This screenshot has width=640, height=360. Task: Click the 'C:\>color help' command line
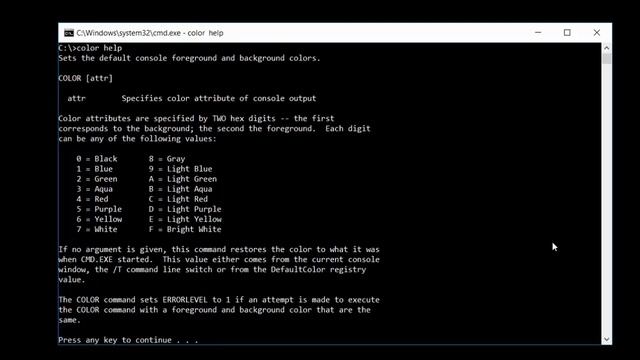(90, 48)
